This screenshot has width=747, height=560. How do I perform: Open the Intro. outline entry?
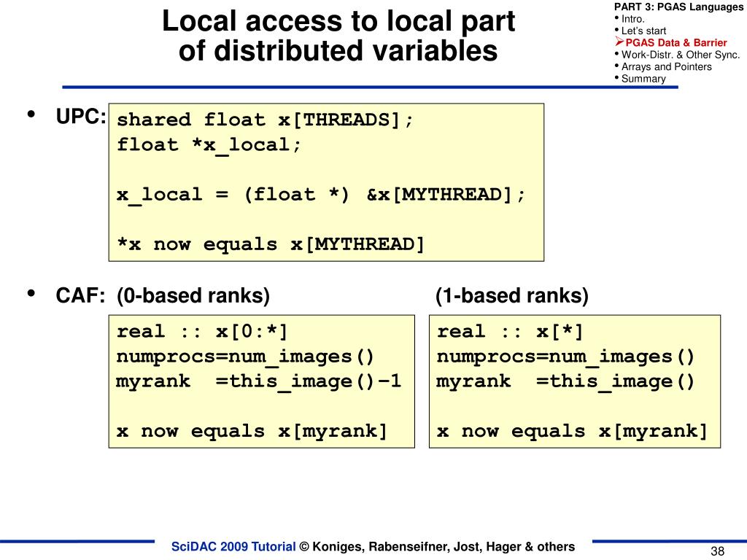632,19
